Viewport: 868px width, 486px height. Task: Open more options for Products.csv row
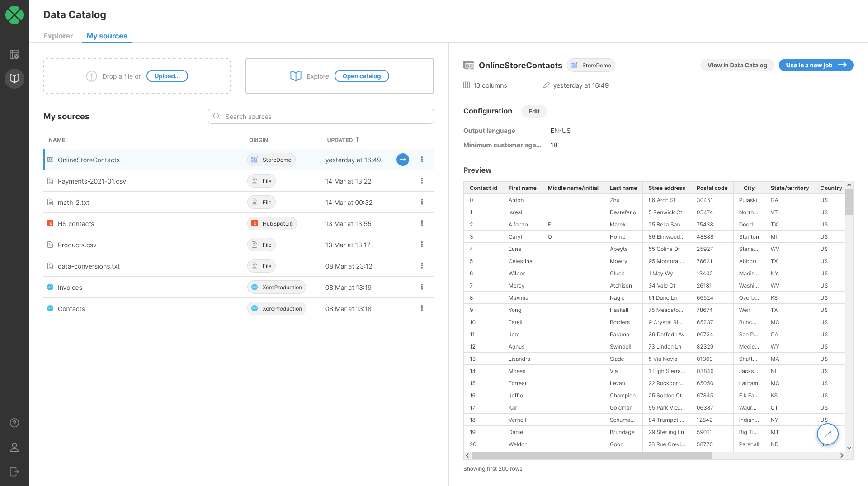click(x=422, y=245)
